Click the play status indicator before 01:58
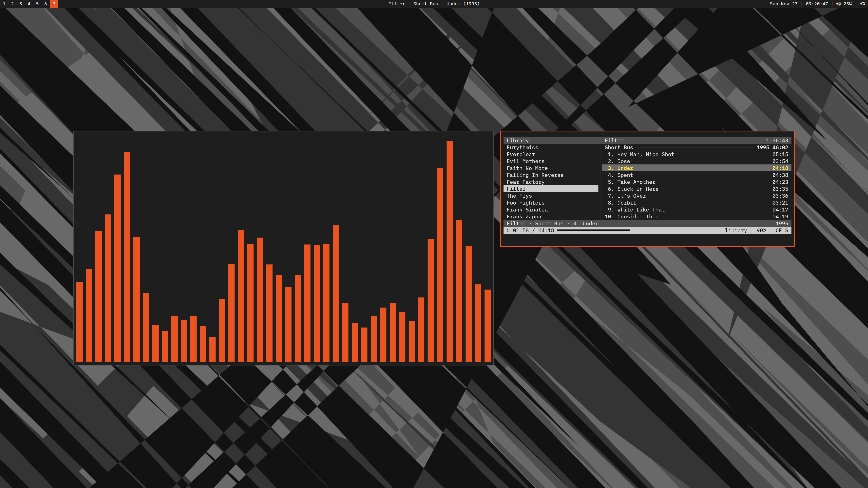 click(508, 230)
